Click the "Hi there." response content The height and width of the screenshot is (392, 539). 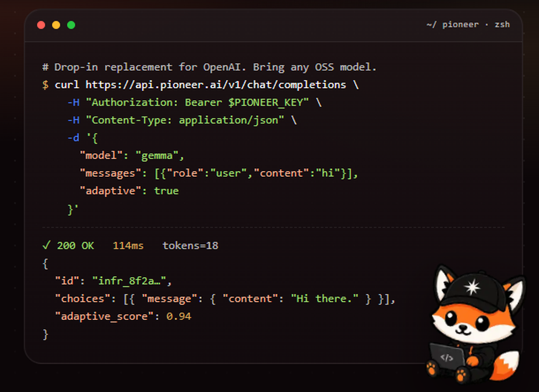click(324, 299)
